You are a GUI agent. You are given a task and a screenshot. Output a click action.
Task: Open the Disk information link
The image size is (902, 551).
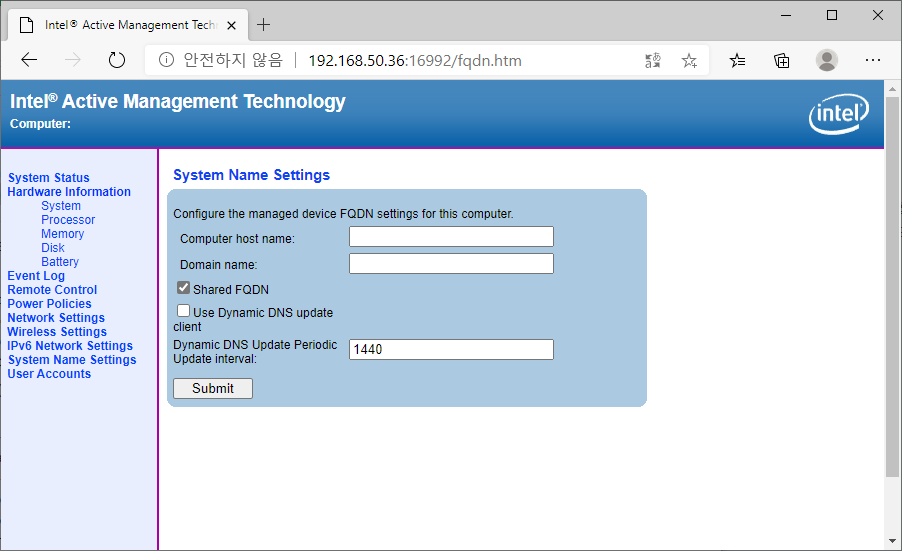point(53,247)
